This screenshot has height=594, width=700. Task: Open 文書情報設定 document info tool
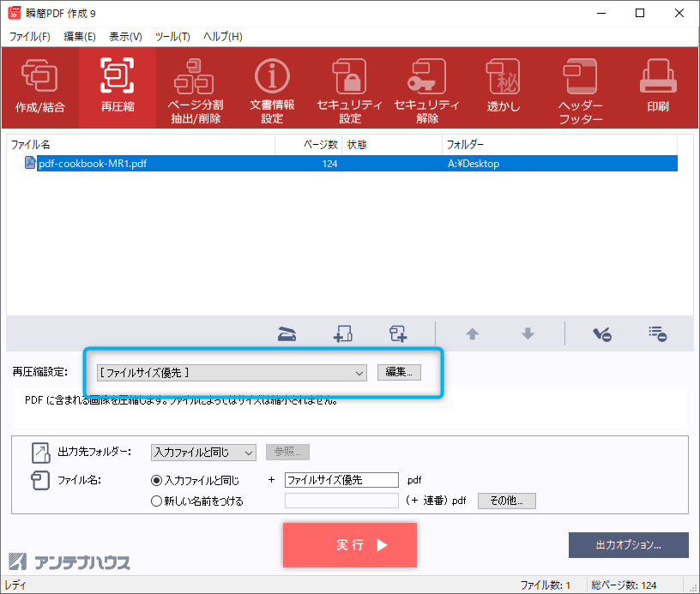tap(272, 87)
